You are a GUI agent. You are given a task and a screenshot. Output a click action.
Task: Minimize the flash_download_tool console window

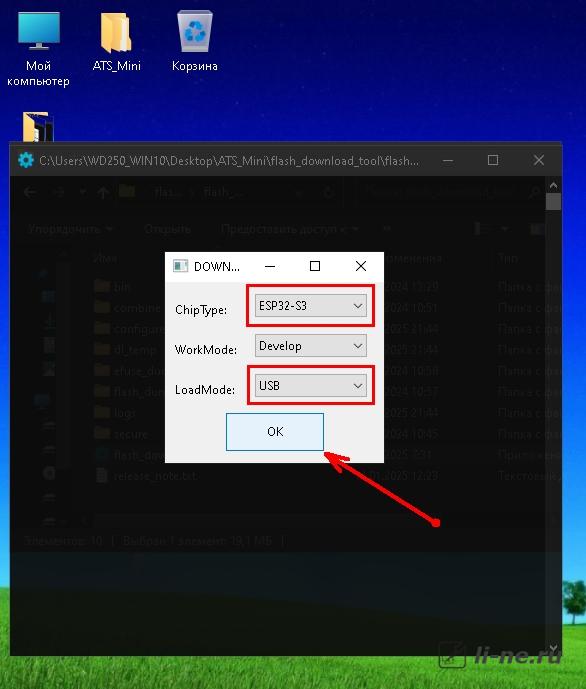click(x=448, y=160)
